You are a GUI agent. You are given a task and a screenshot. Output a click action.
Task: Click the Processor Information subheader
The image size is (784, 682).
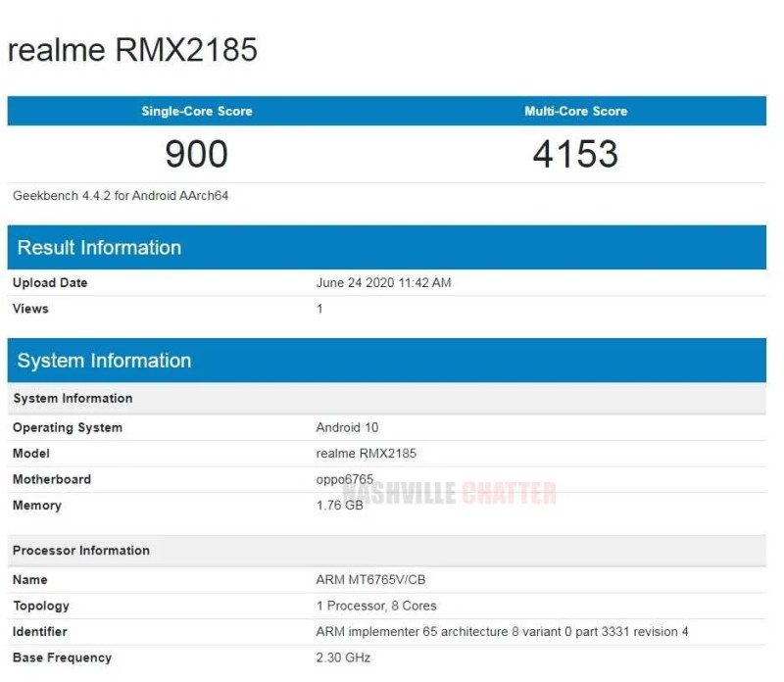pos(386,551)
